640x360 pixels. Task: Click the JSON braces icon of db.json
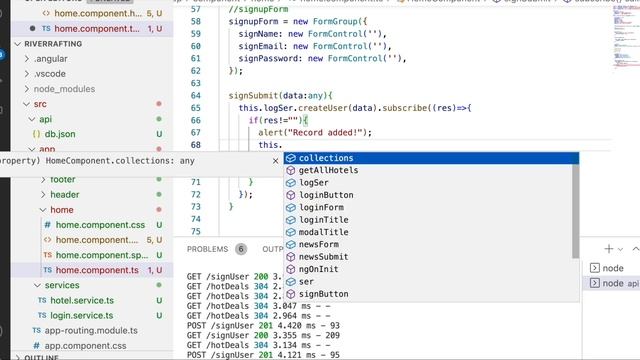[x=36, y=134]
